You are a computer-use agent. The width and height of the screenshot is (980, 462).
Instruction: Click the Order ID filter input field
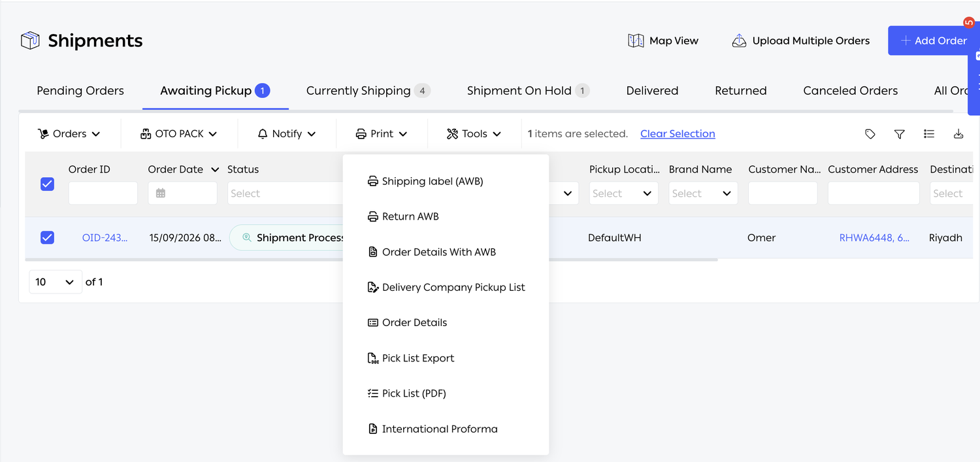103,193
